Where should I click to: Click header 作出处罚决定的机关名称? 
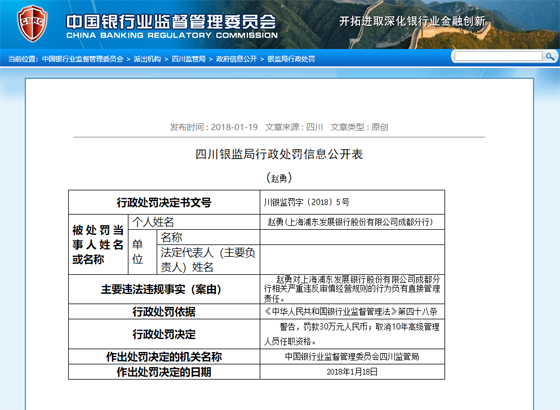coord(164,357)
